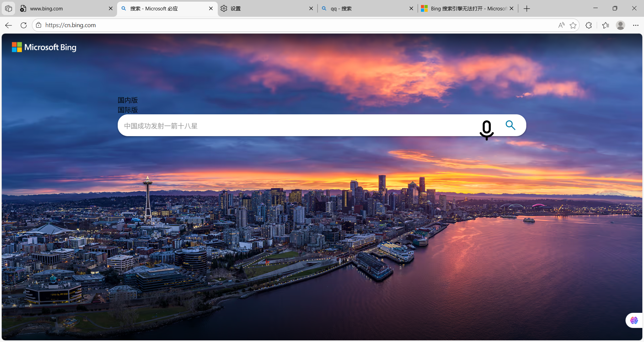This screenshot has height=342, width=644.
Task: Open the Read aloud icon
Action: click(561, 25)
